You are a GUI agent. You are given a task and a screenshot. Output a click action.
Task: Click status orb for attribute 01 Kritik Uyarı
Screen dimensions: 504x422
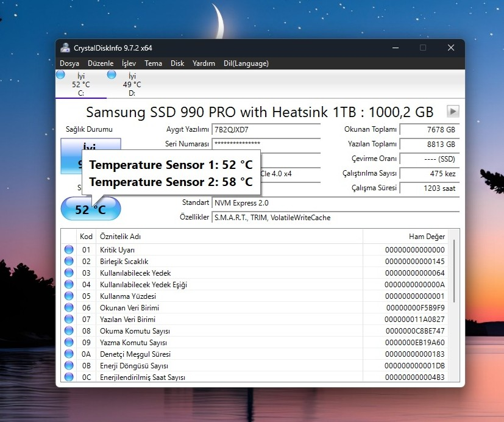pyautogui.click(x=69, y=249)
